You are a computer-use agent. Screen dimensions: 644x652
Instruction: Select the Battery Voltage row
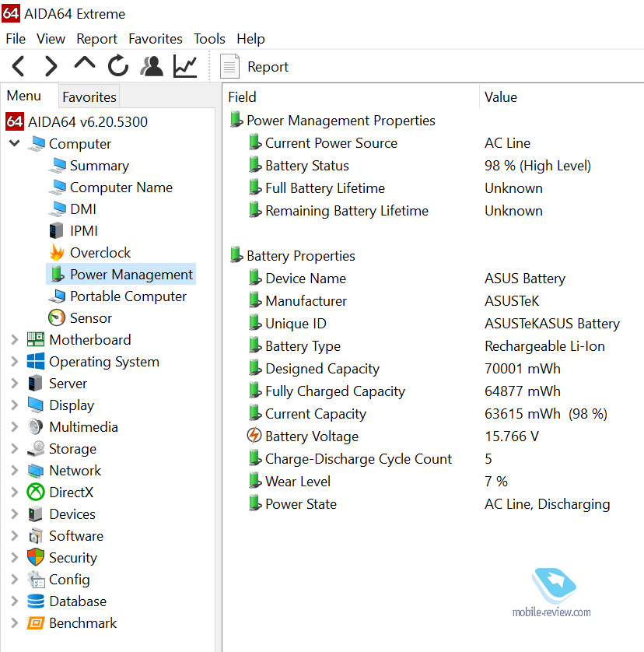coord(311,436)
